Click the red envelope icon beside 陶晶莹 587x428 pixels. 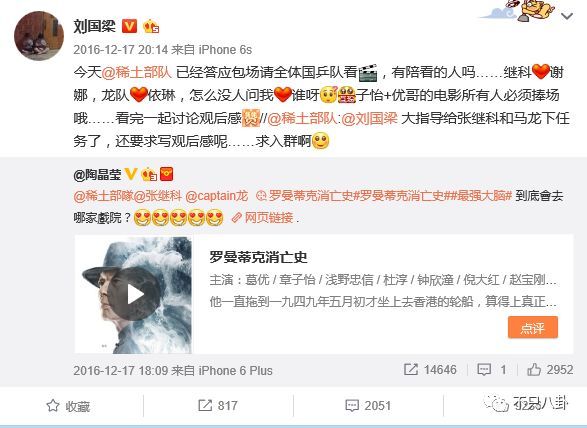[x=167, y=174]
